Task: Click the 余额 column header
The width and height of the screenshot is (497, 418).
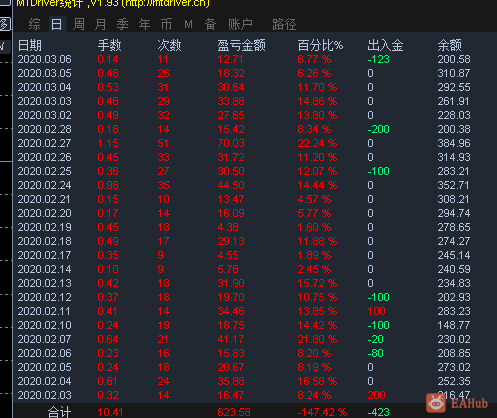Action: 450,45
